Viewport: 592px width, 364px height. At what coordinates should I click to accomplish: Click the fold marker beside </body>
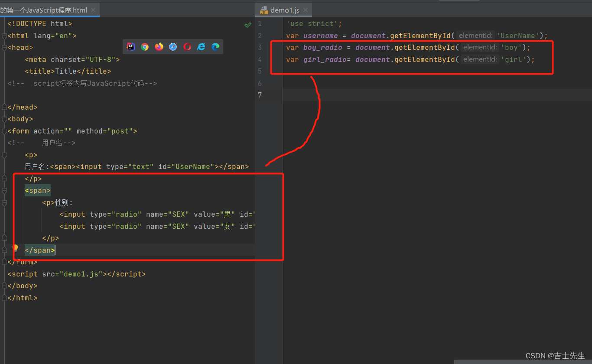tap(4, 286)
